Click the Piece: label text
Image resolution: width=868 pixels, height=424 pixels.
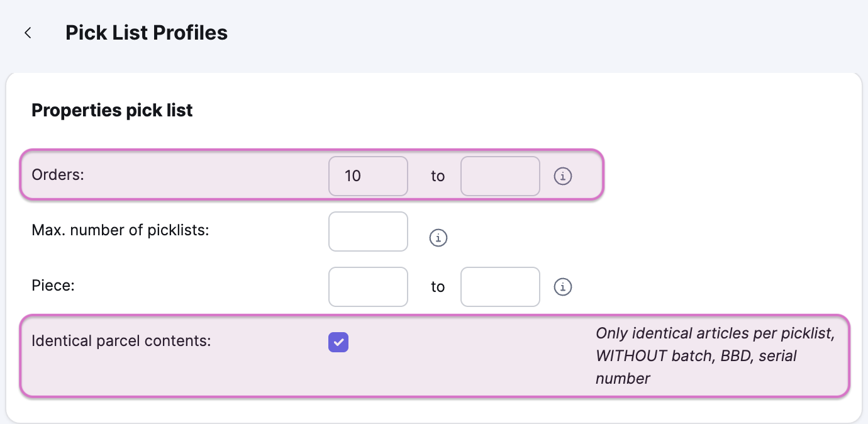53,286
